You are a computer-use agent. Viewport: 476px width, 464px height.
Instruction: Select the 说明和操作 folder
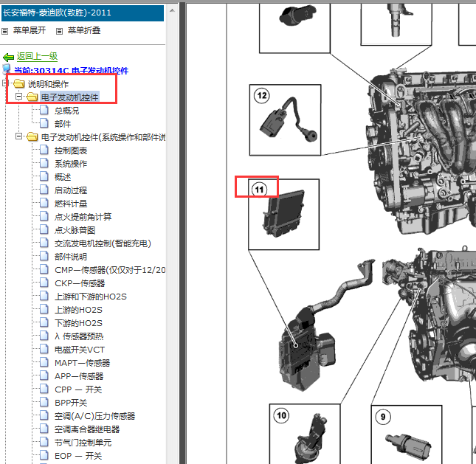pyautogui.click(x=48, y=84)
